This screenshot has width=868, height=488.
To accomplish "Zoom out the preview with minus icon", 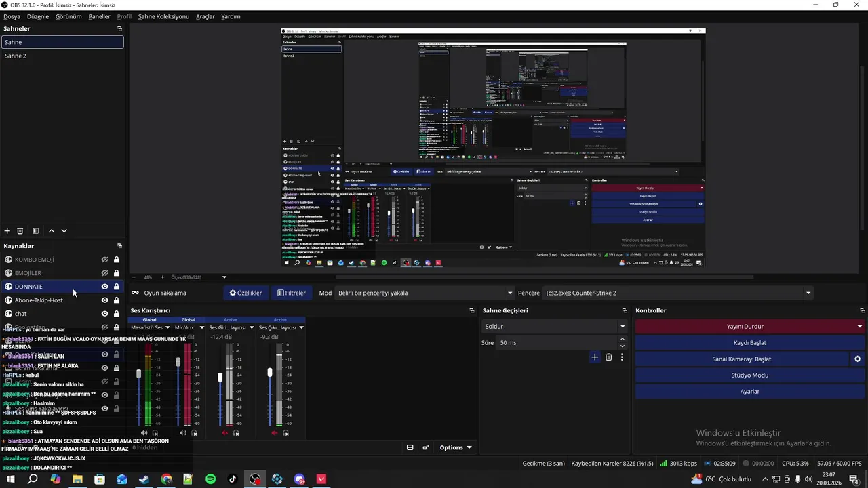I will [x=134, y=277].
